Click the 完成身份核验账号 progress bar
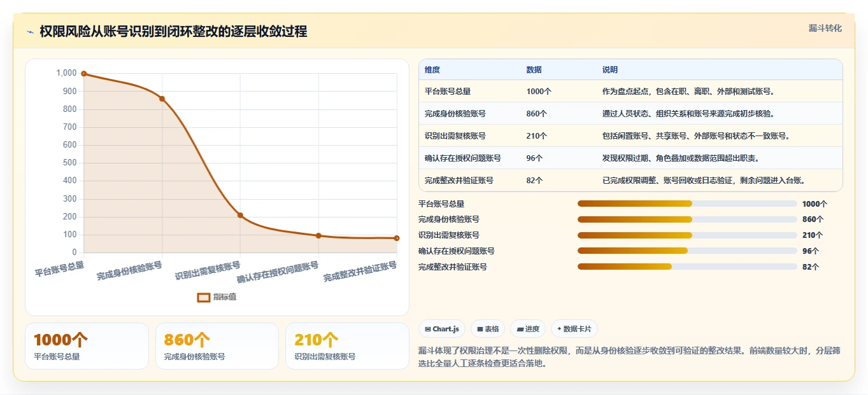Image resolution: width=868 pixels, height=395 pixels. pos(687,219)
